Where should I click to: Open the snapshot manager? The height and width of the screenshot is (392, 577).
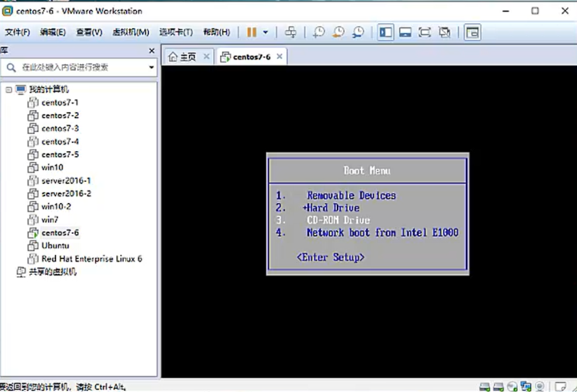tap(358, 32)
